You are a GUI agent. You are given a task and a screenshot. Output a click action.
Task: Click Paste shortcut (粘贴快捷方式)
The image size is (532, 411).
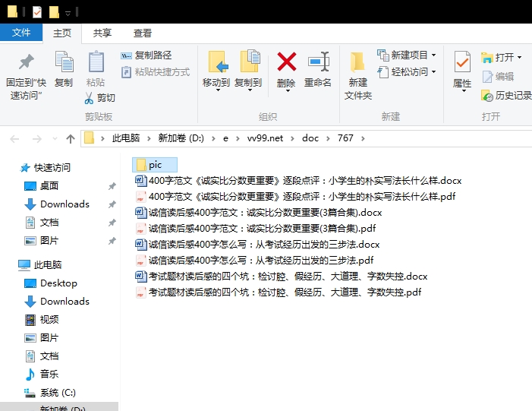tap(156, 72)
